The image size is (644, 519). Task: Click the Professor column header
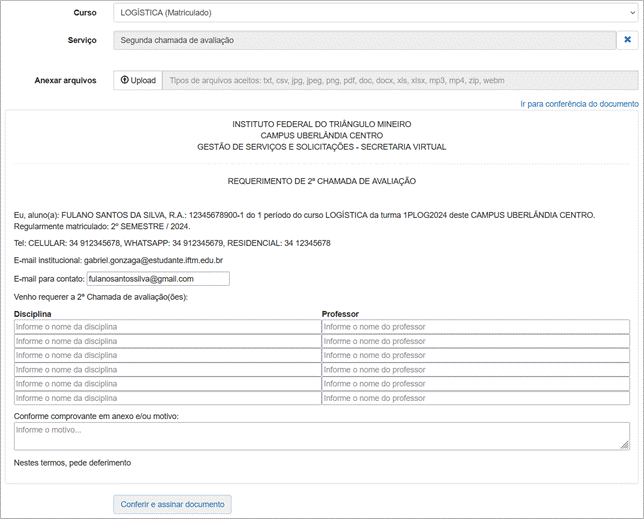point(340,314)
